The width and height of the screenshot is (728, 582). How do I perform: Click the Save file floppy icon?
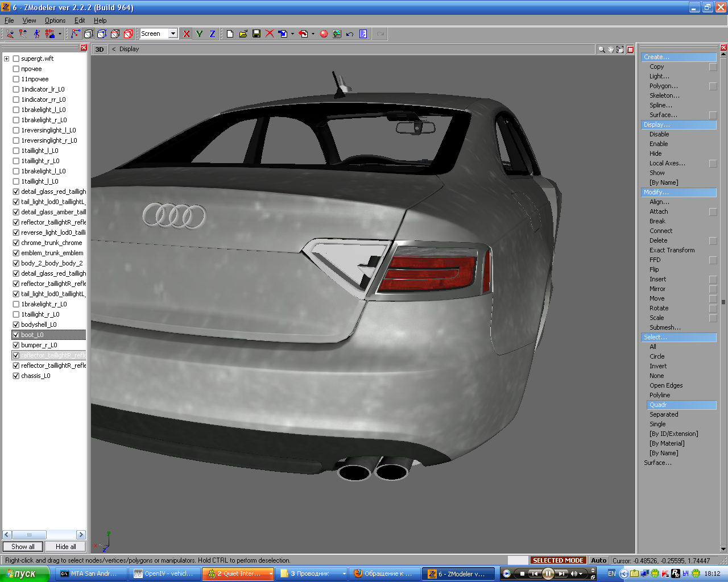tap(257, 34)
